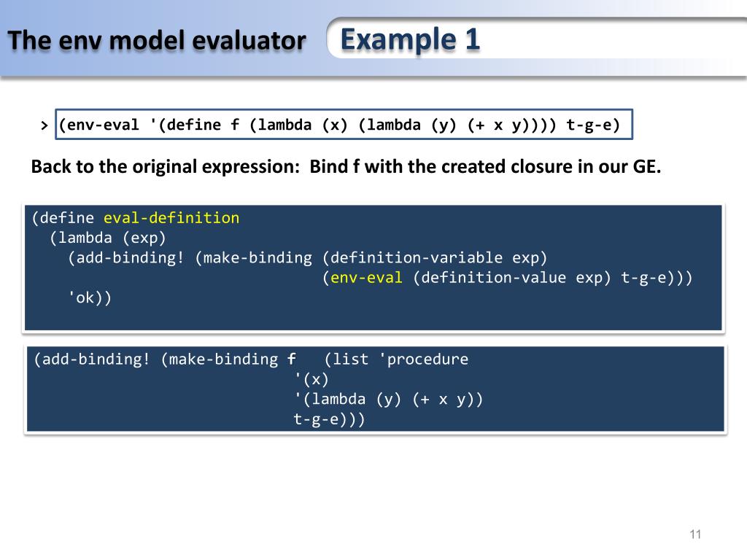
Task: Click the bold "f" in second code block
Action: (x=291, y=359)
